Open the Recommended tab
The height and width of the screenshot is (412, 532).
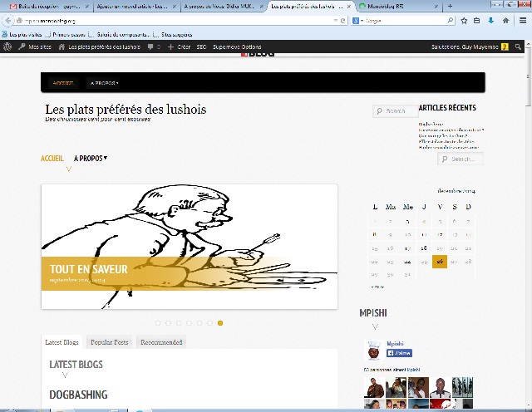161,342
